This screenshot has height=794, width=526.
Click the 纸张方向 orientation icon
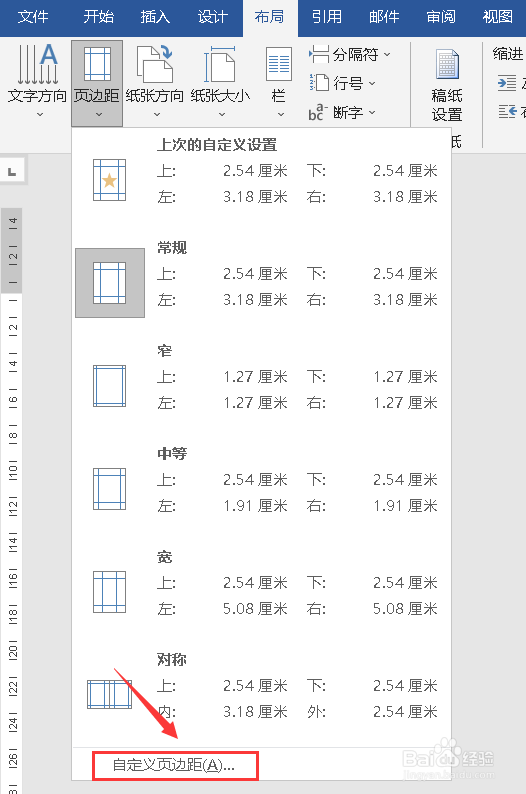click(155, 64)
